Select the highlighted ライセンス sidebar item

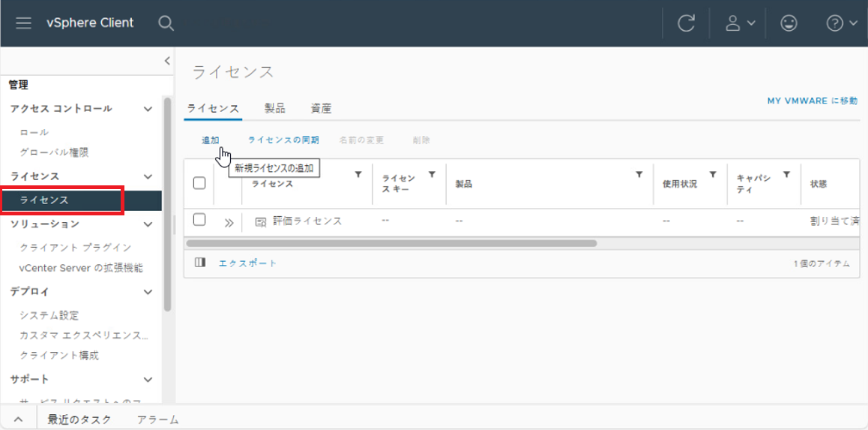(82, 200)
